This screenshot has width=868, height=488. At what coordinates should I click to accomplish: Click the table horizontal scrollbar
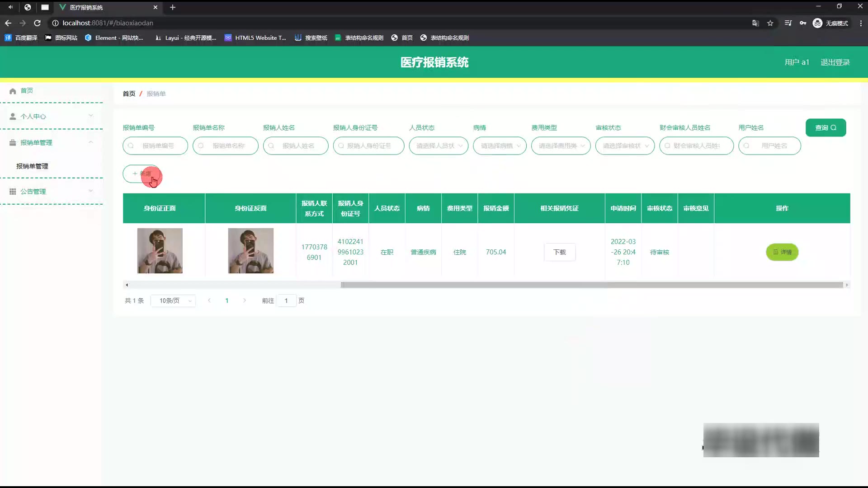591,285
